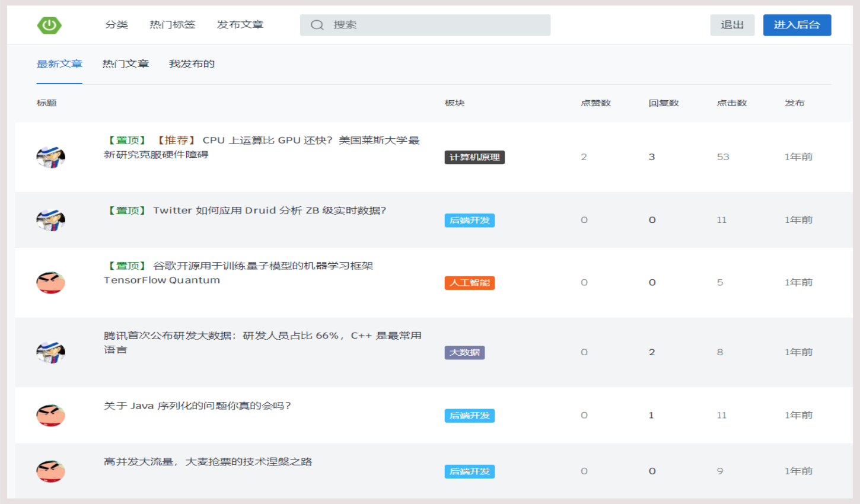Open author avatar of the CPU article
The image size is (860, 504).
tap(51, 157)
